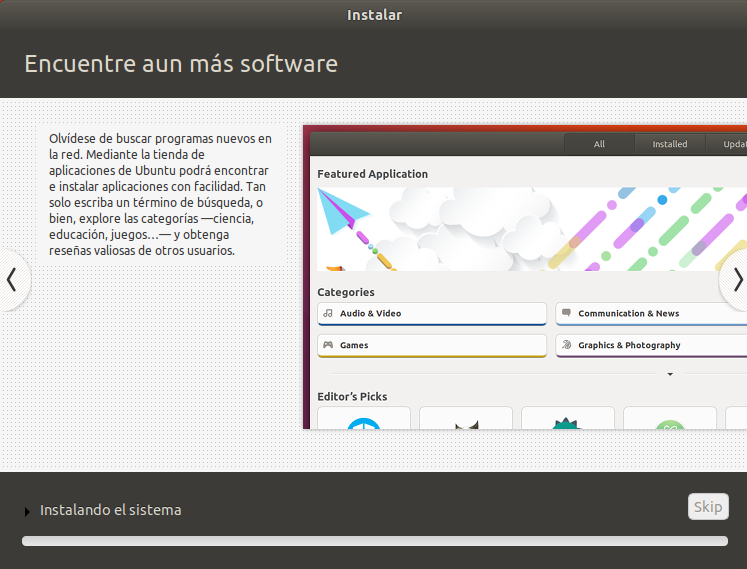The height and width of the screenshot is (569, 747).
Task: Click the Instalando el sistema label
Action: click(x=111, y=510)
